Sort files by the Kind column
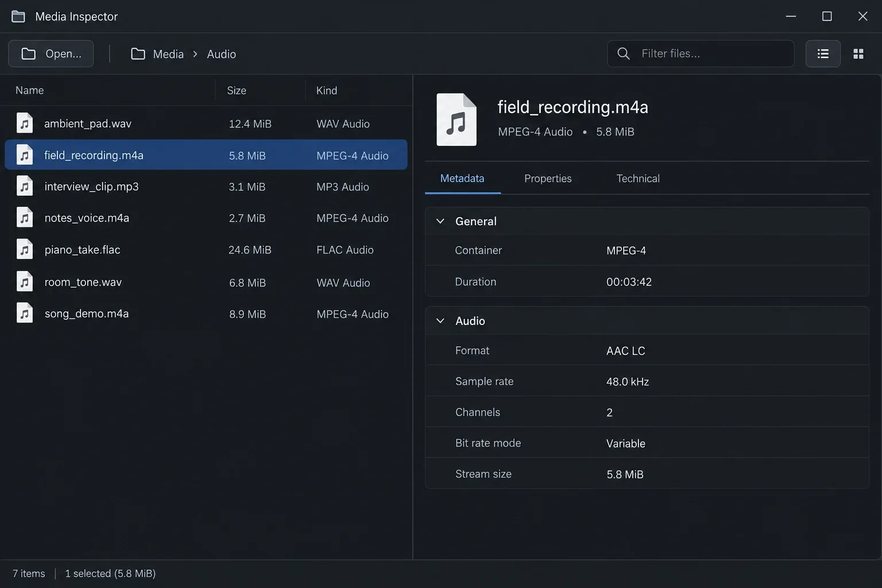 pos(327,90)
